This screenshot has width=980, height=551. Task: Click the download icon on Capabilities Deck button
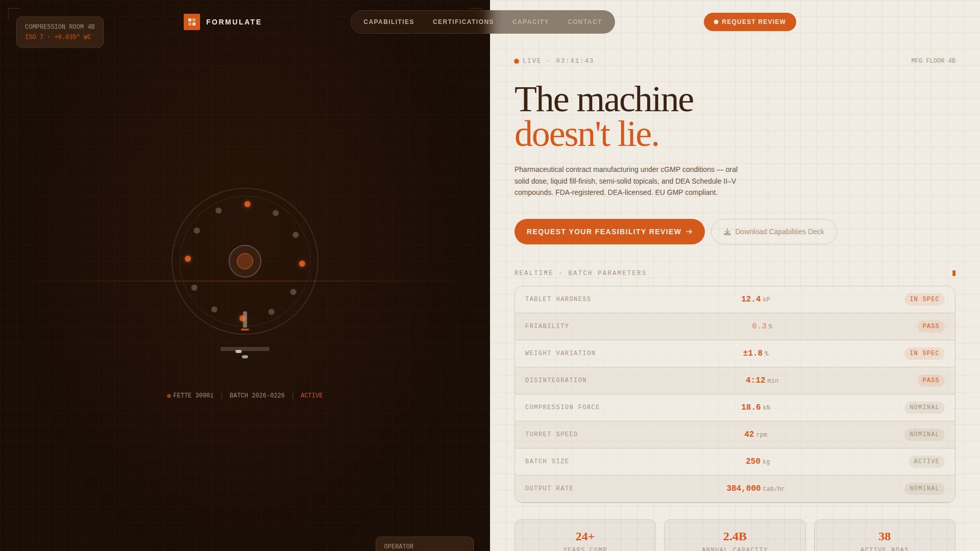click(x=727, y=232)
